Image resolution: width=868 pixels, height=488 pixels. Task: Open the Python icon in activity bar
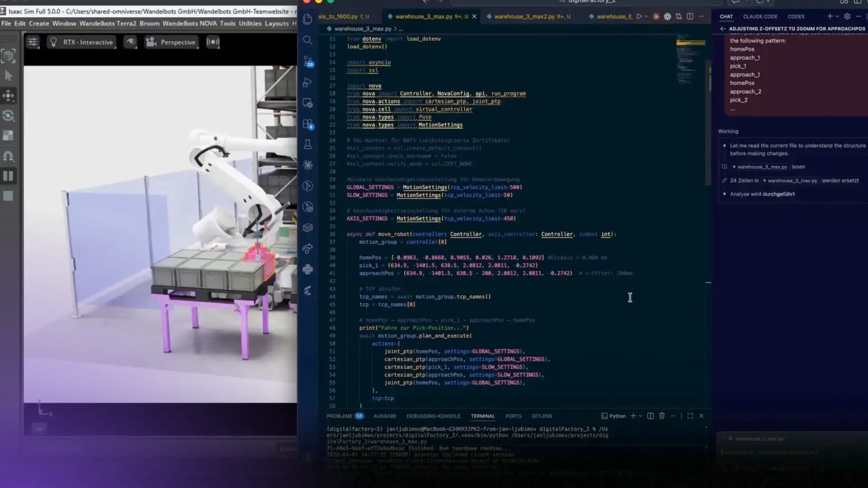pyautogui.click(x=307, y=269)
